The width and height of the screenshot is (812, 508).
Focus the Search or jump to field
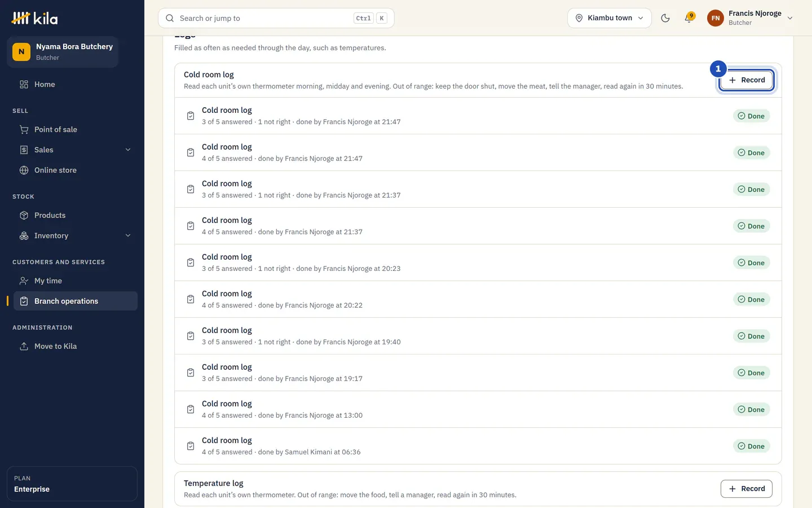pos(276,18)
